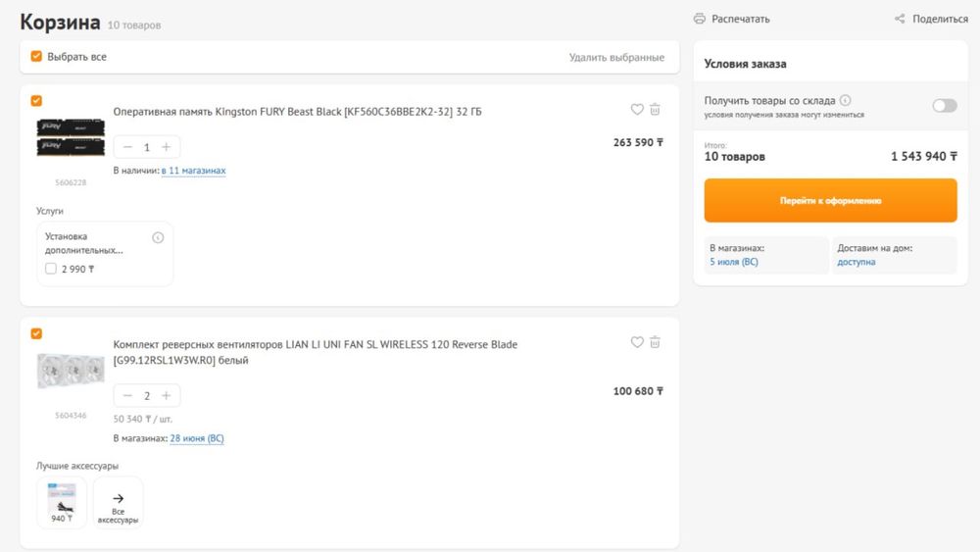The width and height of the screenshot is (980, 552).
Task: Click Перейти к оформлению button
Action: point(830,201)
